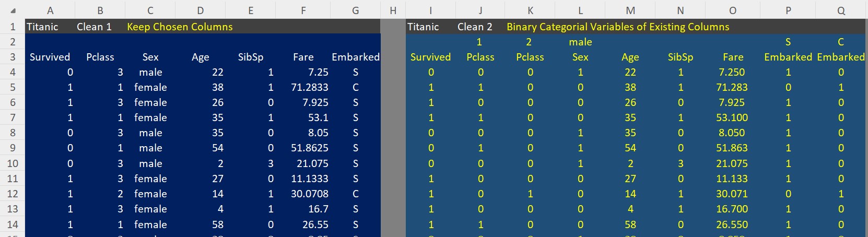Click the 'Keep Chosen Columns' title cell

(x=180, y=27)
